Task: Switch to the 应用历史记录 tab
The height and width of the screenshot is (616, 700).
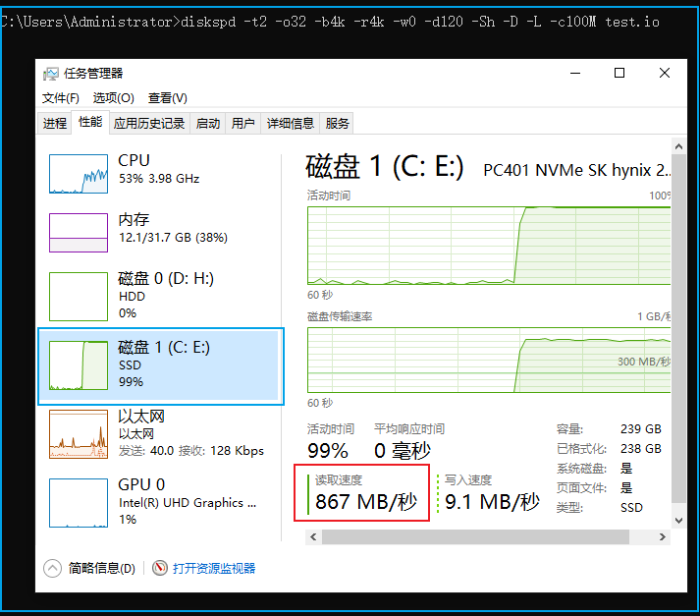Action: (149, 123)
